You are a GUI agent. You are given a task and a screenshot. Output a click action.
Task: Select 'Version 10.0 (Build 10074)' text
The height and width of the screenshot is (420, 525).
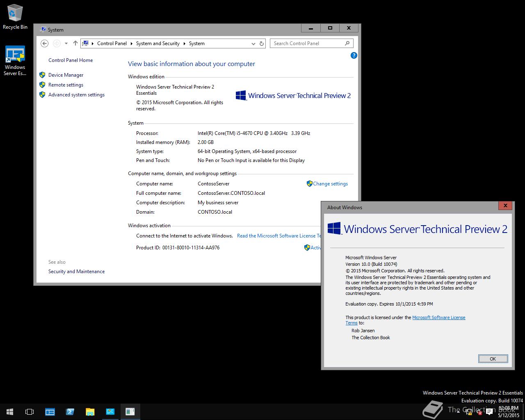[x=371, y=264]
